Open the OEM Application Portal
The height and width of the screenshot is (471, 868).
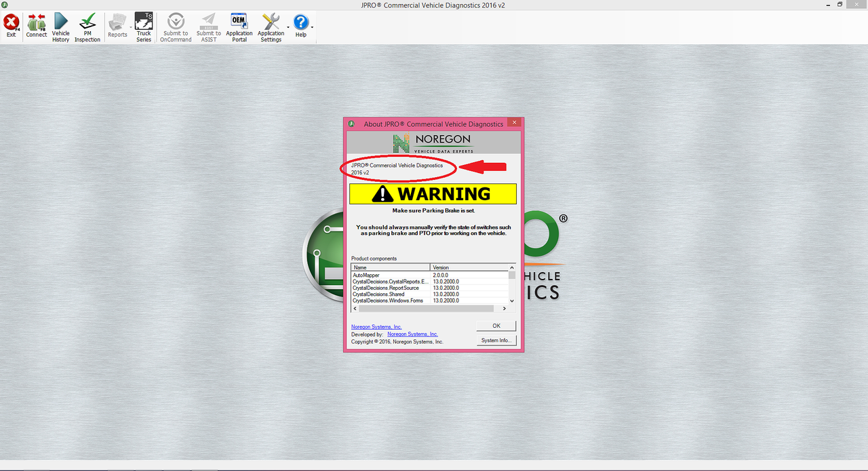239,27
